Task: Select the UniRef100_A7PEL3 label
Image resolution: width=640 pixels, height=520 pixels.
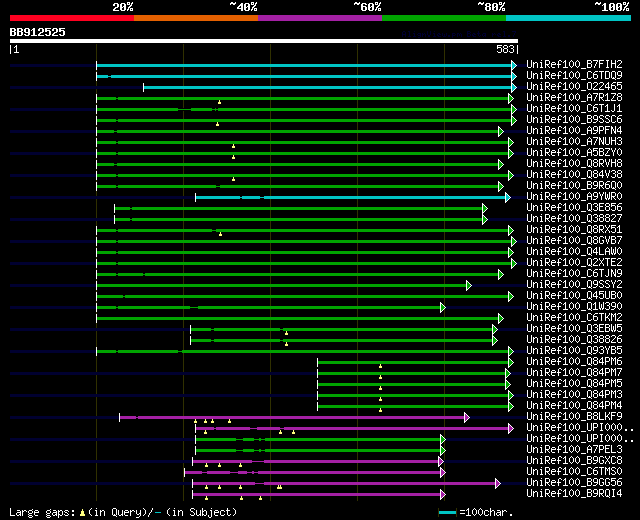Action: tap(574, 450)
